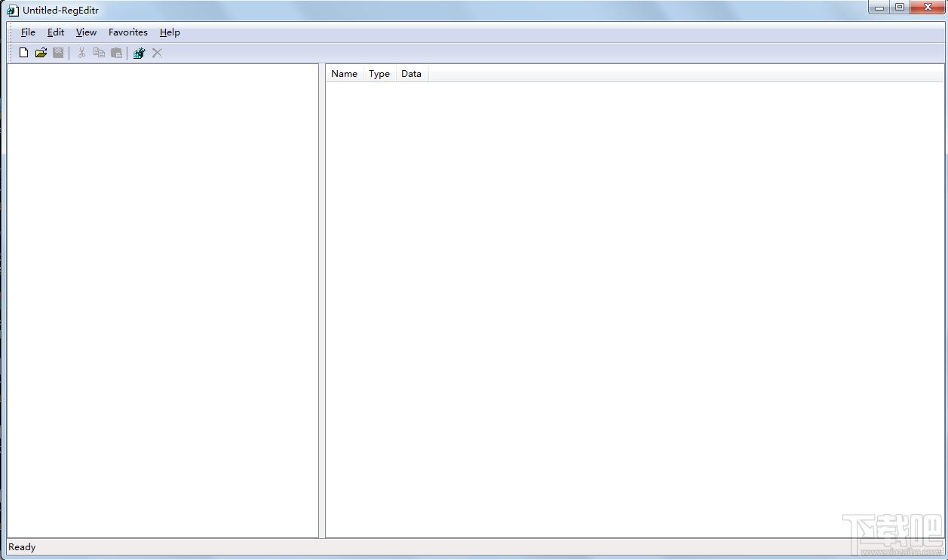Sort entries by the Name column
The width and height of the screenshot is (948, 560).
[x=344, y=73]
